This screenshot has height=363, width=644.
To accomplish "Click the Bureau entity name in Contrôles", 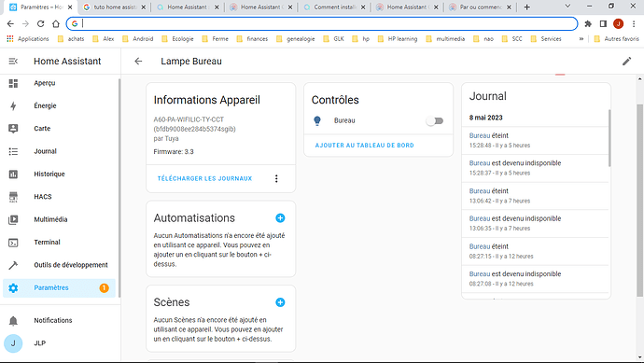I will [344, 120].
